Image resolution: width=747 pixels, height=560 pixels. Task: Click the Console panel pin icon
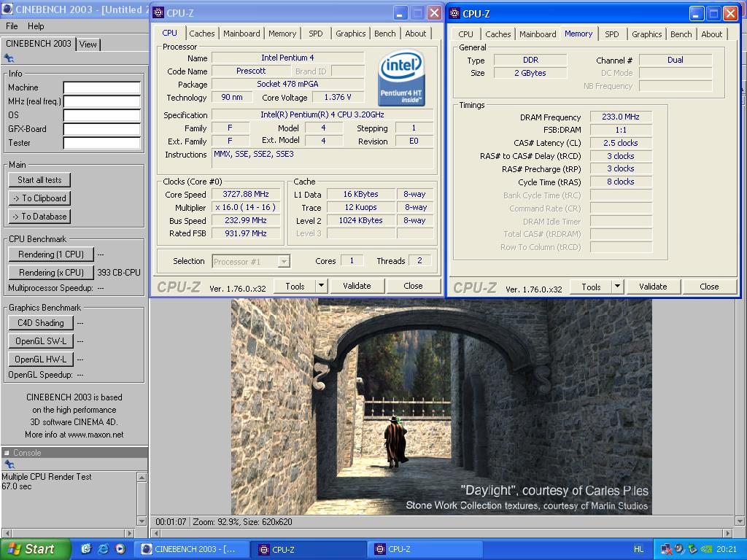(9, 464)
